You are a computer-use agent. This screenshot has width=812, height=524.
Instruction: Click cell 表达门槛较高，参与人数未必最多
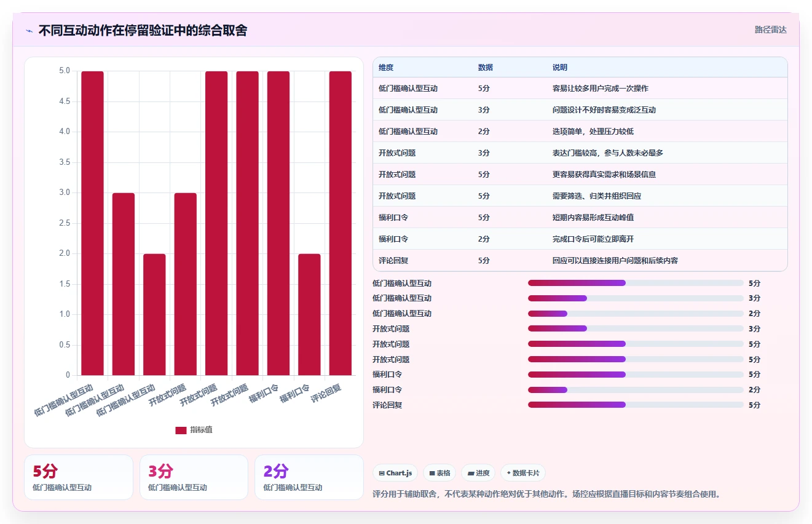click(x=608, y=153)
